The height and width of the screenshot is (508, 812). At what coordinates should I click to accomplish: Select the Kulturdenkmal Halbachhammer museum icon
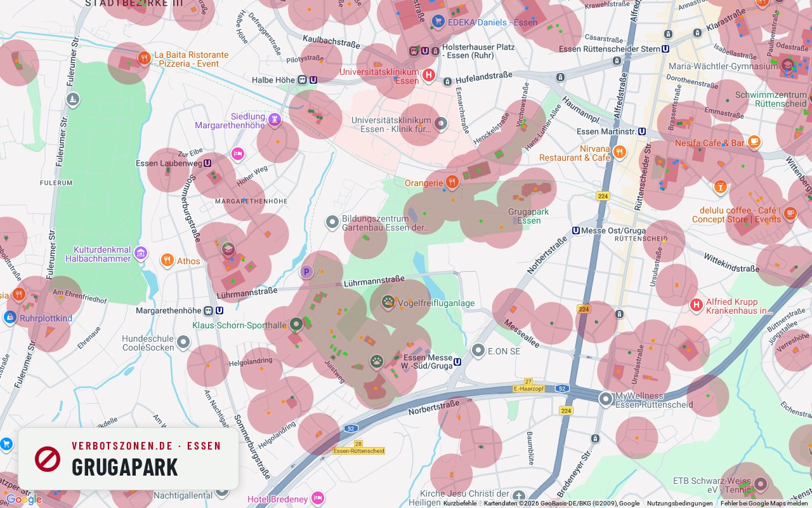click(140, 254)
